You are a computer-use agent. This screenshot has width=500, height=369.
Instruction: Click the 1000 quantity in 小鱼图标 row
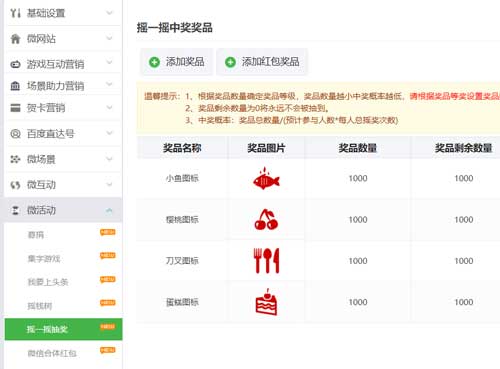point(358,178)
